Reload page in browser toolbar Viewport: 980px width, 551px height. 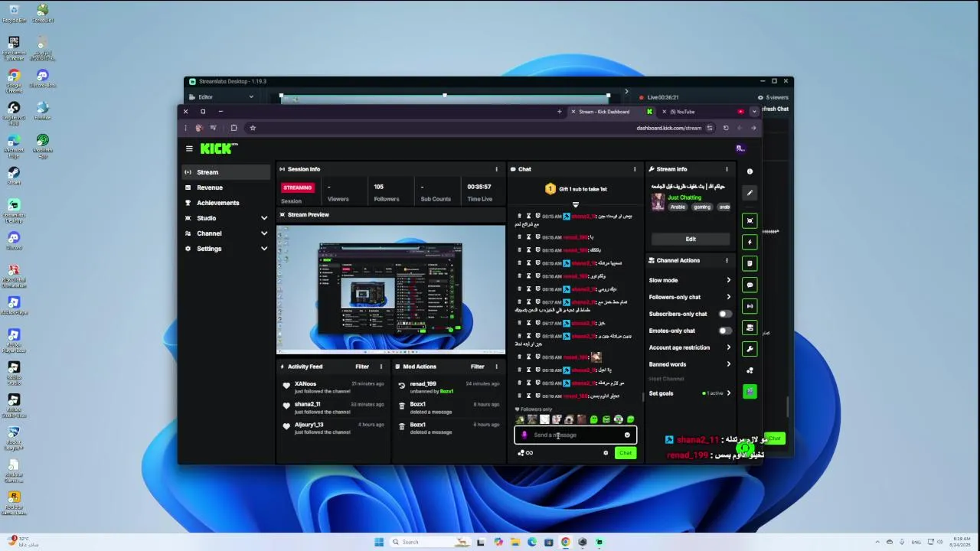click(726, 128)
